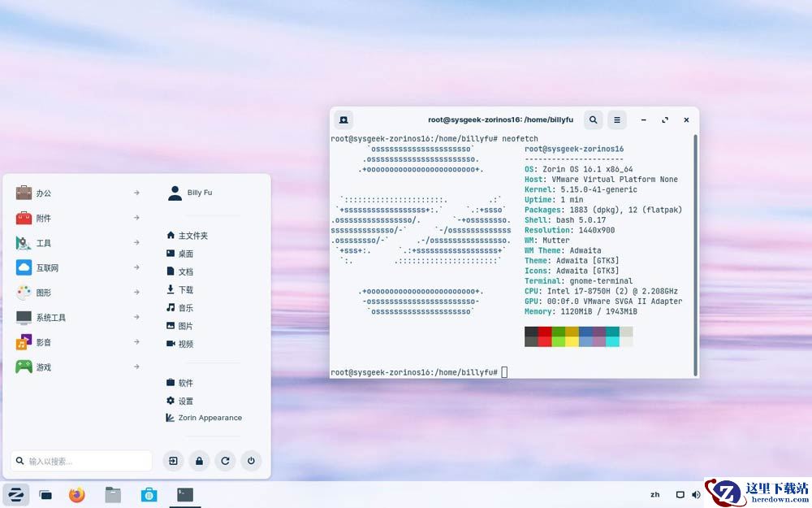The image size is (812, 508).
Task: Open the Files manager taskbar icon
Action: pos(113,495)
